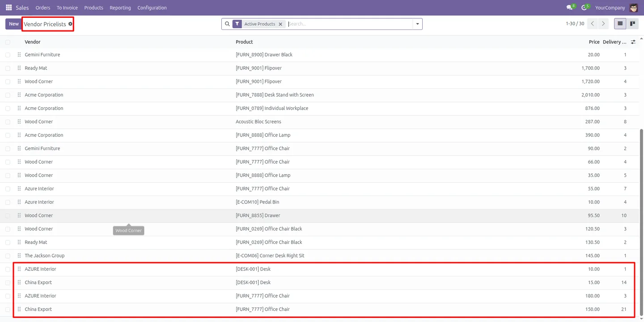Image resolution: width=644 pixels, height=322 pixels.
Task: Sort by the Vendor column header
Action: point(33,42)
